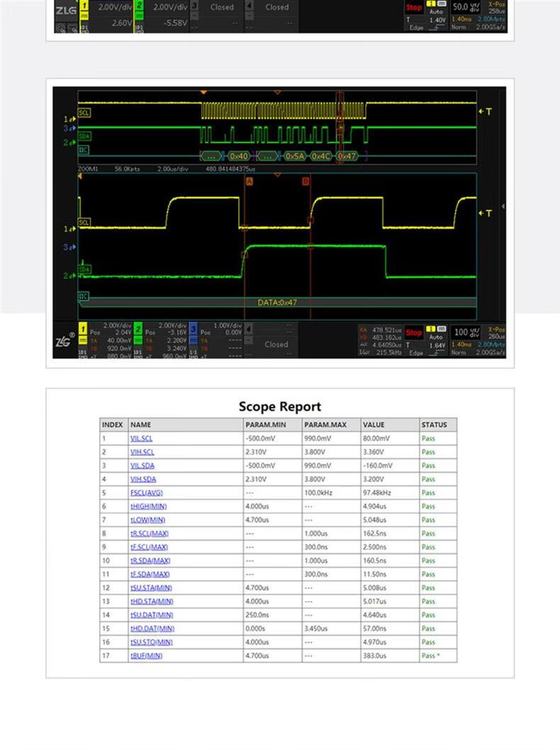Click cursor B marker on zoomed waveform
The height and width of the screenshot is (750, 560).
[x=306, y=181]
